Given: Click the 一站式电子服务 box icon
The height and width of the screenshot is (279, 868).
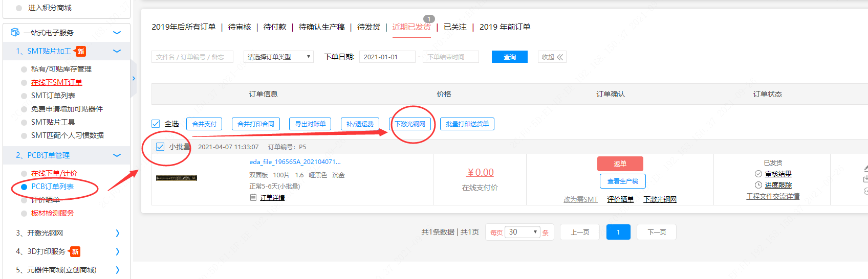Looking at the screenshot, I should pyautogui.click(x=15, y=32).
